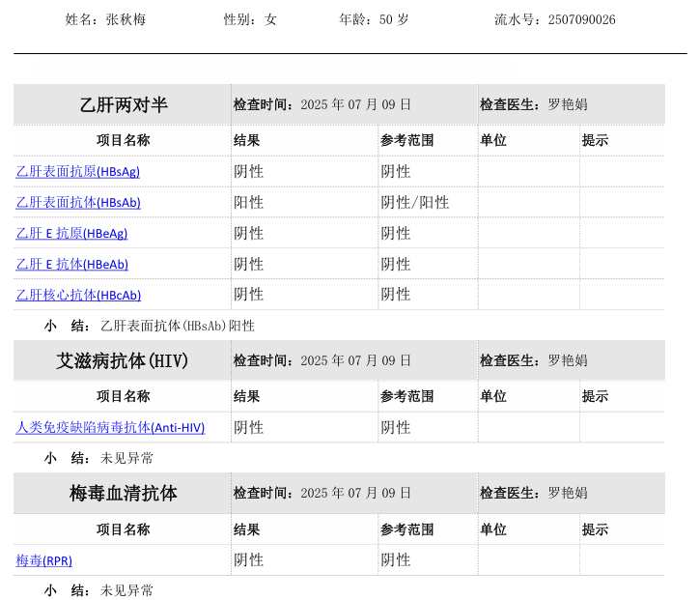Select the HBeAg result 阴性
700x600 pixels.
[248, 233]
